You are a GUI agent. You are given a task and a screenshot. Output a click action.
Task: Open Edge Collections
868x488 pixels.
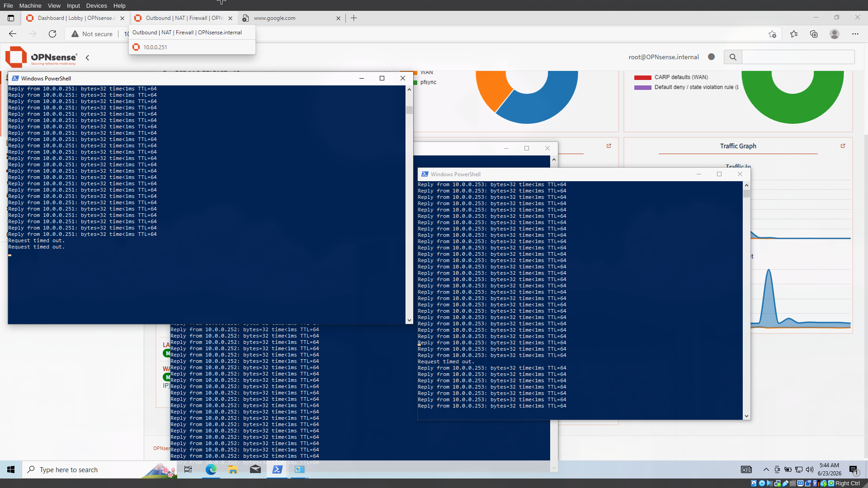(814, 34)
